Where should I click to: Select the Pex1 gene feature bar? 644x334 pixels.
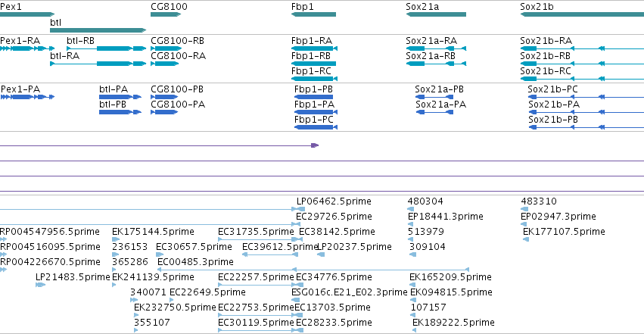(27, 14)
